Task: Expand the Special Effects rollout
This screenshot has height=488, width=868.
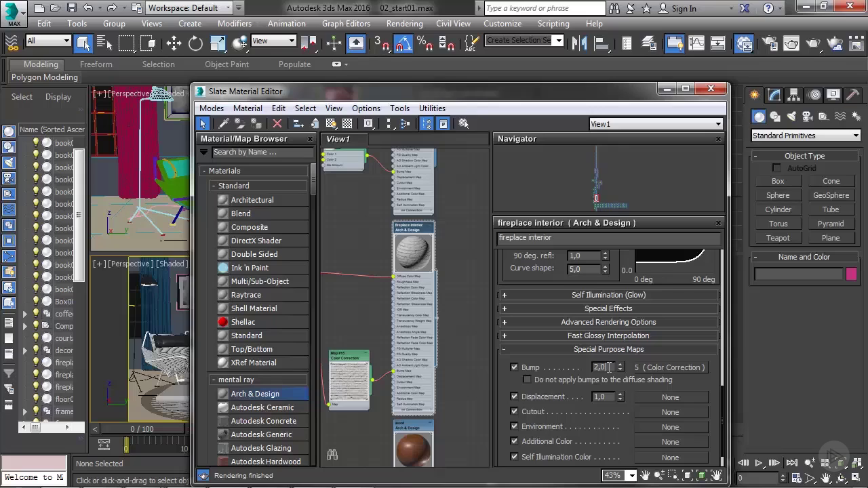Action: (608, 308)
